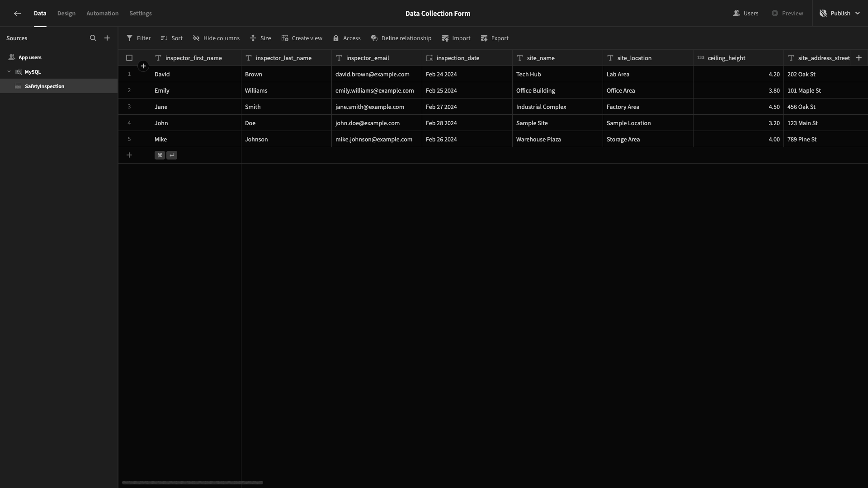The image size is (868, 488).
Task: Click the 4.50 ceiling height value
Action: pyautogui.click(x=738, y=107)
